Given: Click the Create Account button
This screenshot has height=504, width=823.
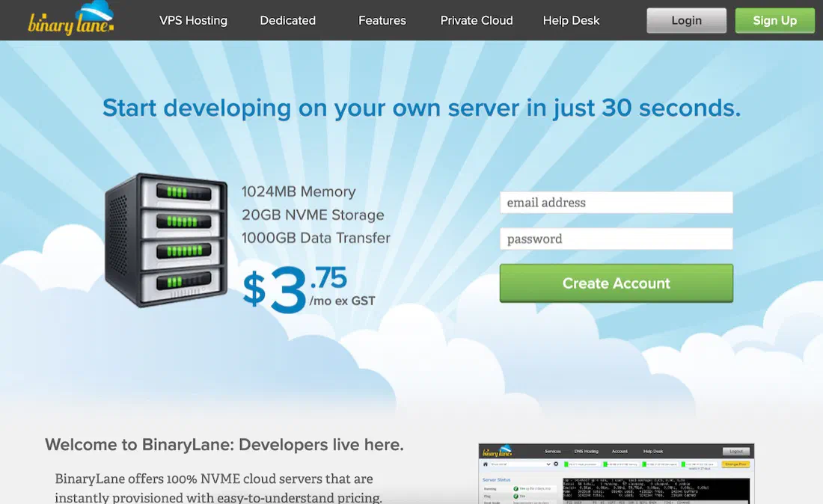Looking at the screenshot, I should [617, 283].
